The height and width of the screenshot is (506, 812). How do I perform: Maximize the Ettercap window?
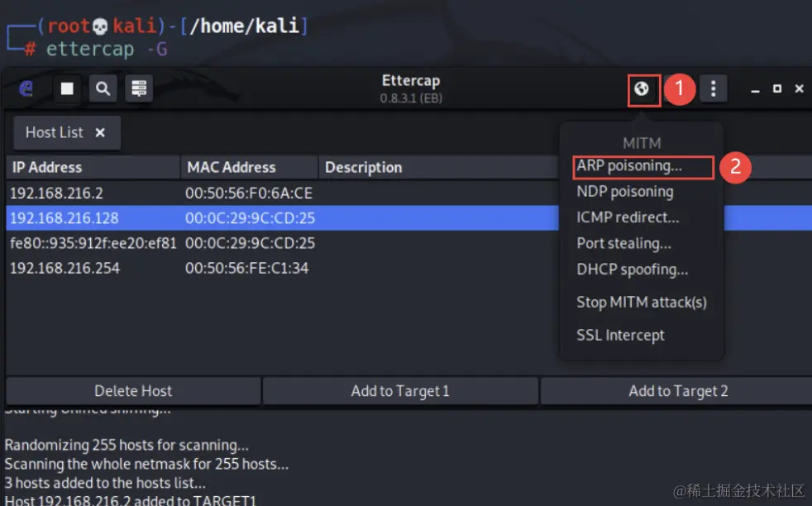pyautogui.click(x=776, y=89)
